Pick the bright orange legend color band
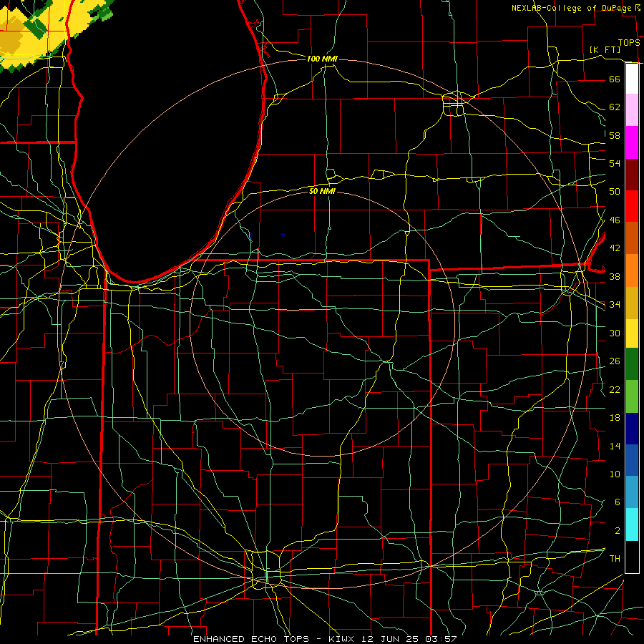This screenshot has height=644, width=644. 632,270
